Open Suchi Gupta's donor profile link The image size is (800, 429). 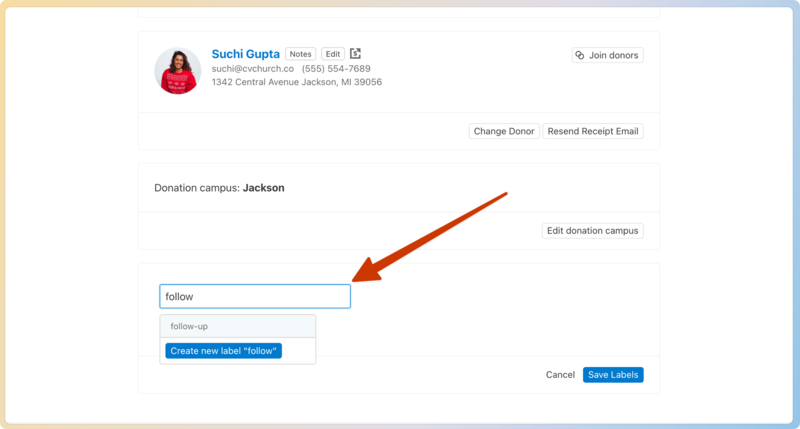click(x=245, y=54)
